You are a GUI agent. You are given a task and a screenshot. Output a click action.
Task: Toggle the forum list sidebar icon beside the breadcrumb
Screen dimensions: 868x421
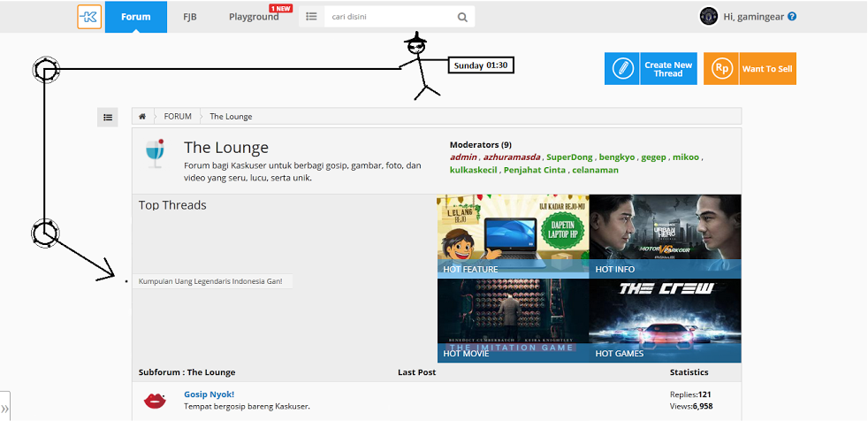[x=108, y=117]
